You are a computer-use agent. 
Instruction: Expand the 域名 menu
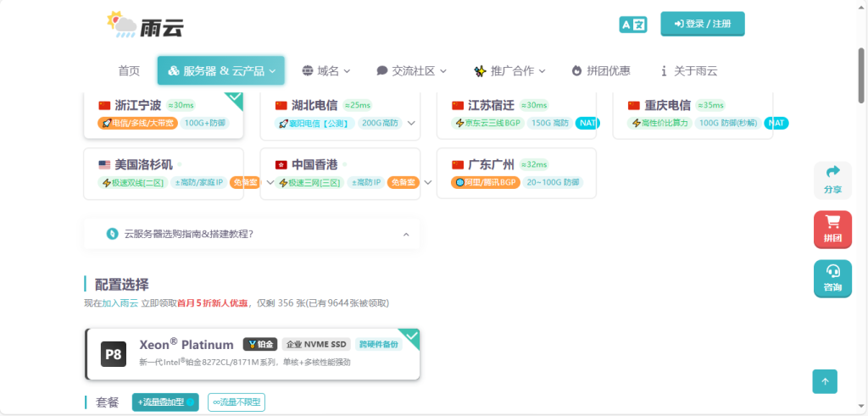tap(326, 71)
